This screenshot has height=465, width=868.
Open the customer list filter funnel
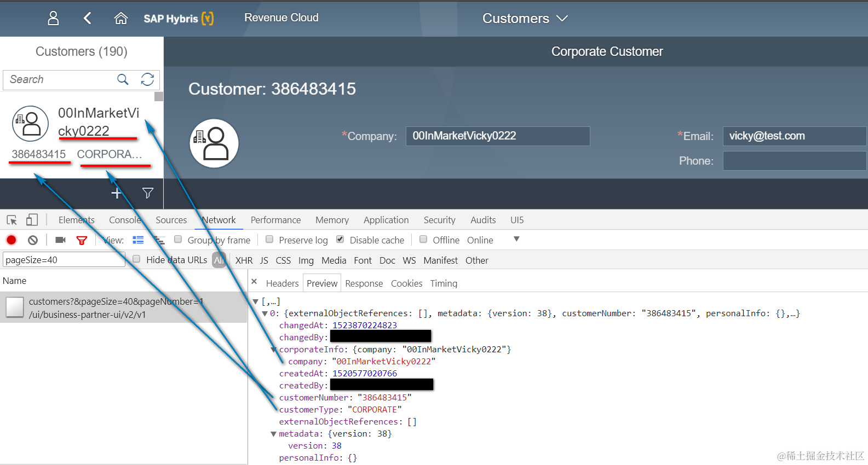[x=147, y=193]
